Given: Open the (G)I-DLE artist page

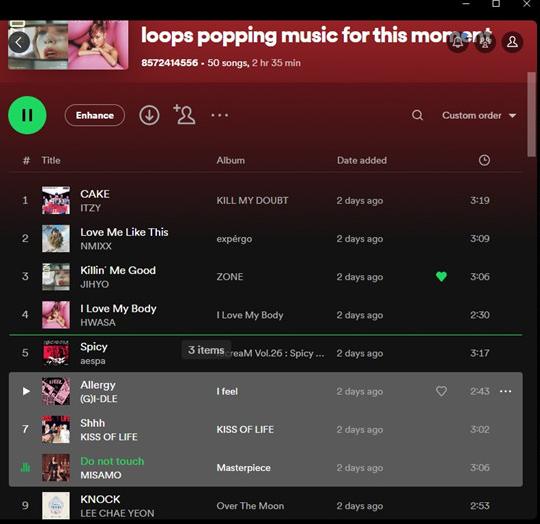Looking at the screenshot, I should (99, 399).
